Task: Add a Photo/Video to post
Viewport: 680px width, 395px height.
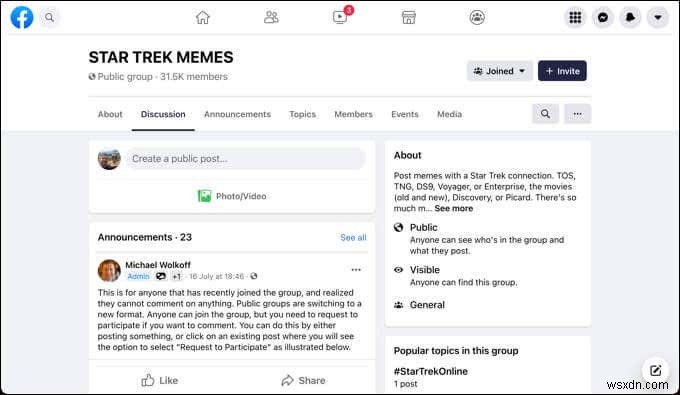Action: pyautogui.click(x=232, y=196)
